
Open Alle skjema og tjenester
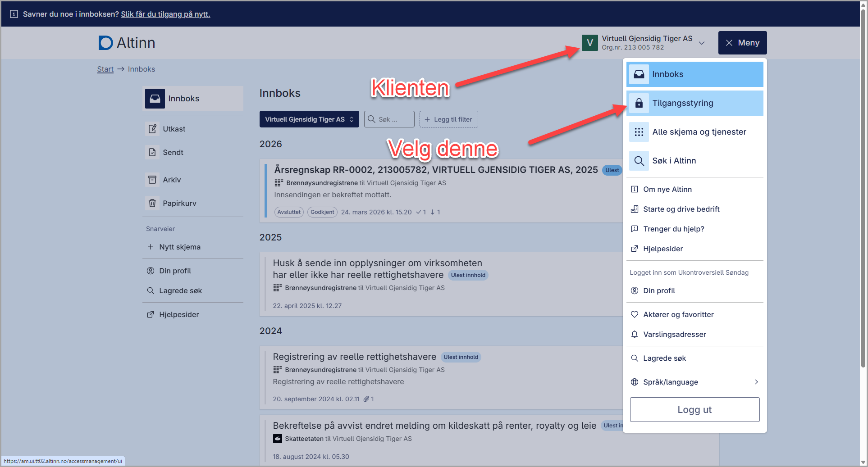(x=695, y=132)
